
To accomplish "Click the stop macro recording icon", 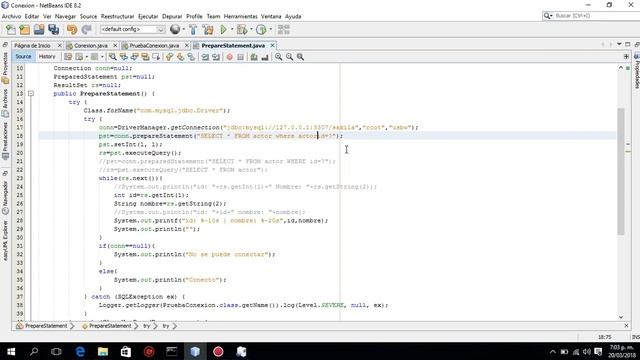I will 240,57.
